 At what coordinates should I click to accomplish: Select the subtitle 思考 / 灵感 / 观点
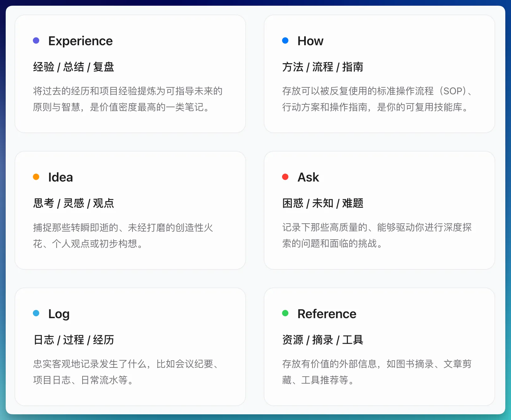tap(73, 203)
